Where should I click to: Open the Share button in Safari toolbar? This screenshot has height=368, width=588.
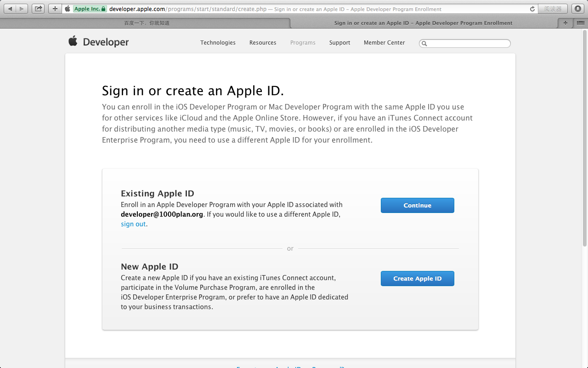click(x=38, y=9)
